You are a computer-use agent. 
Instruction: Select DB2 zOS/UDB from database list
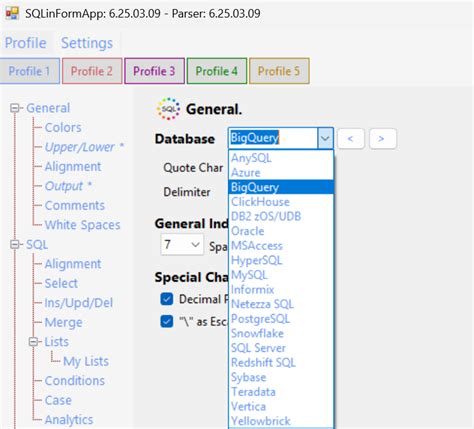pyautogui.click(x=281, y=216)
